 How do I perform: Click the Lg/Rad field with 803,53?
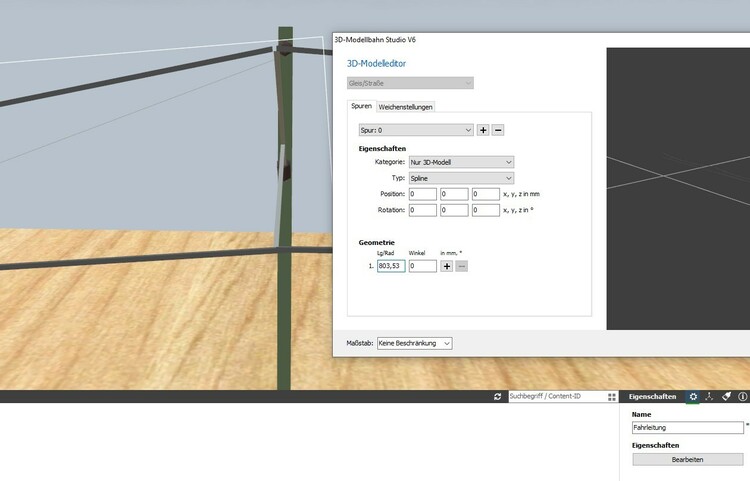(x=391, y=266)
